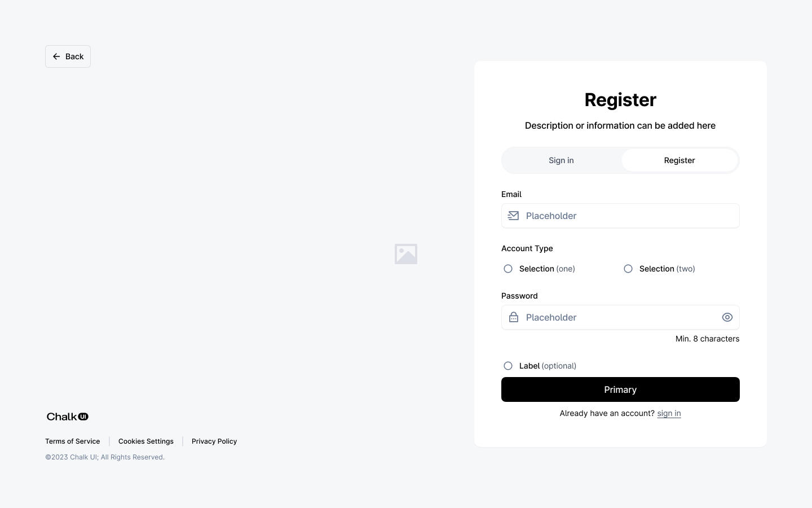Switch to the Sign in tab
The image size is (812, 508).
tap(561, 160)
